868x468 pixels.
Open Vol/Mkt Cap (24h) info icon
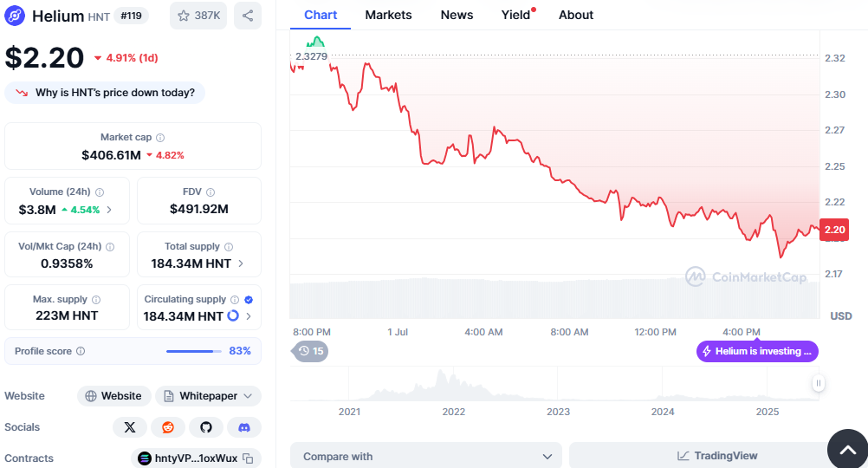(x=110, y=246)
